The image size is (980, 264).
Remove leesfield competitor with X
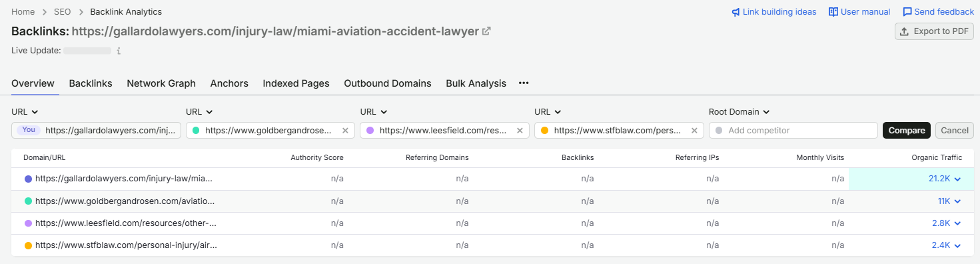click(520, 131)
